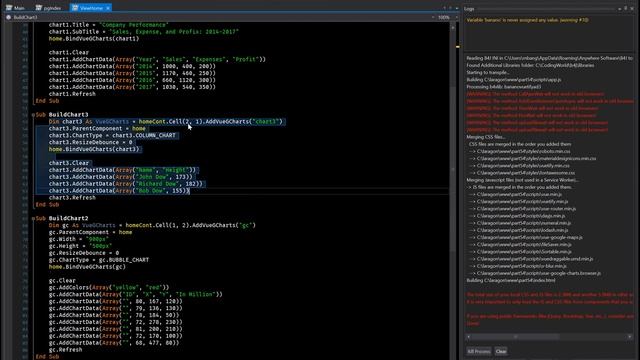Click the 'Variable ... is never assigned' warning
640x360 pixels.
pos(527,20)
